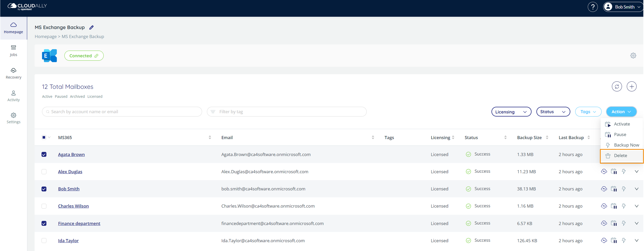Screen dimensions: 644x251
Task: Expand the Bob Smith row chevron
Action: click(x=636, y=189)
